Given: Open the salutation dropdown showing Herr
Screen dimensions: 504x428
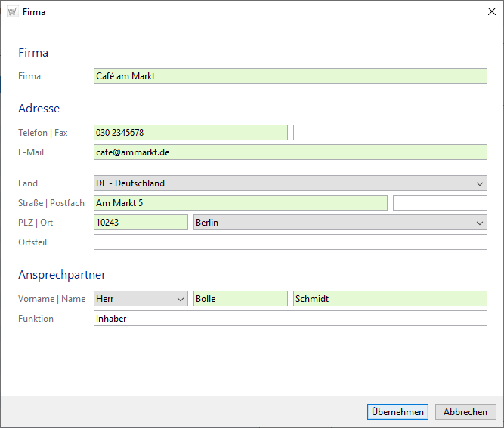Looking at the screenshot, I should click(141, 299).
